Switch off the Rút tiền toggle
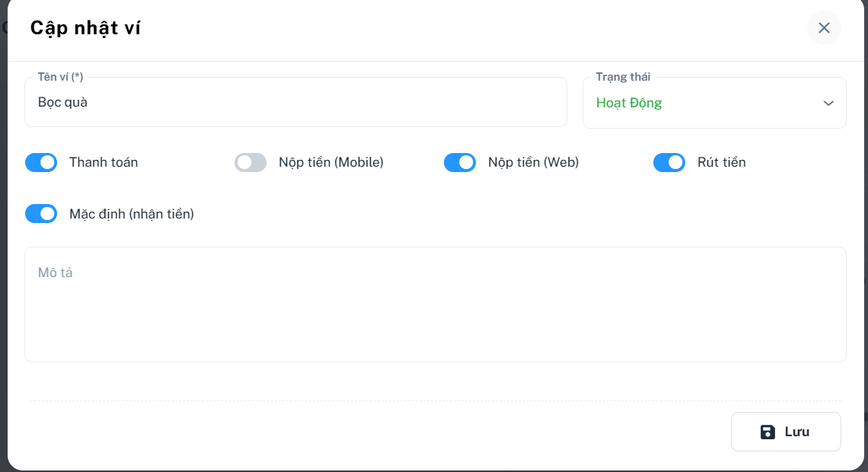The height and width of the screenshot is (472, 868). [669, 162]
